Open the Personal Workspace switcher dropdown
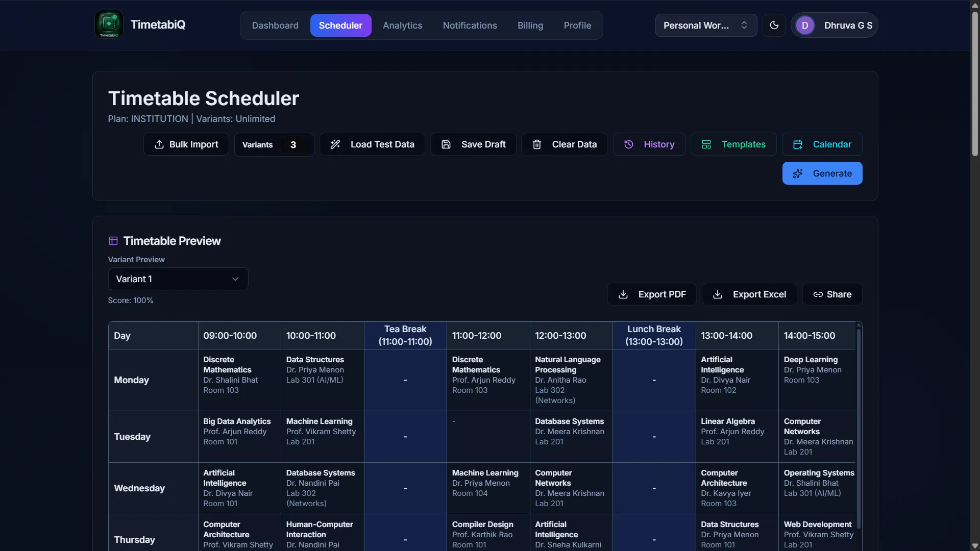 coord(706,25)
